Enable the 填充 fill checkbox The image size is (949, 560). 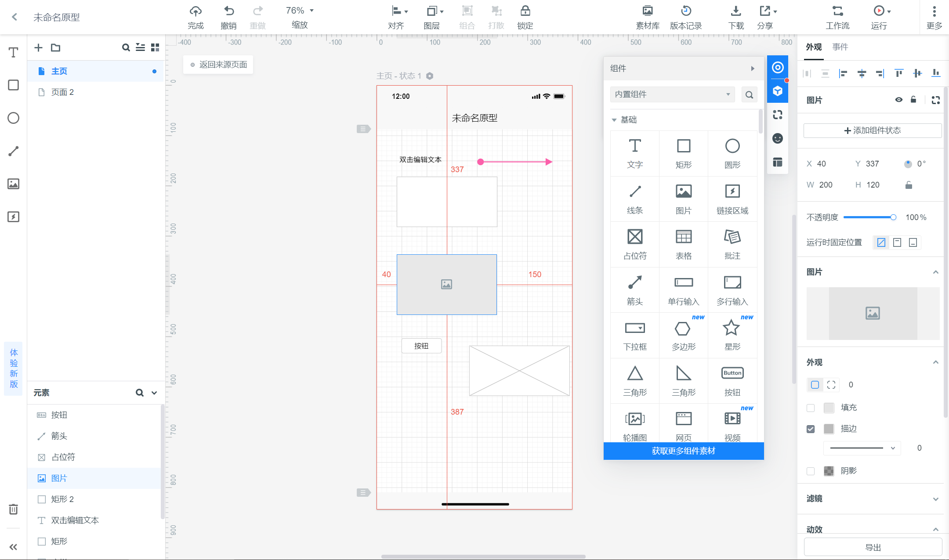(811, 408)
